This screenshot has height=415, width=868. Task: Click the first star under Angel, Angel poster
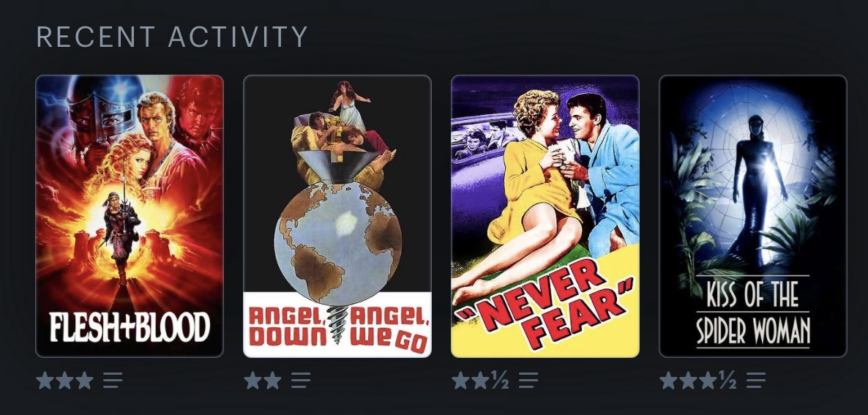click(x=253, y=380)
